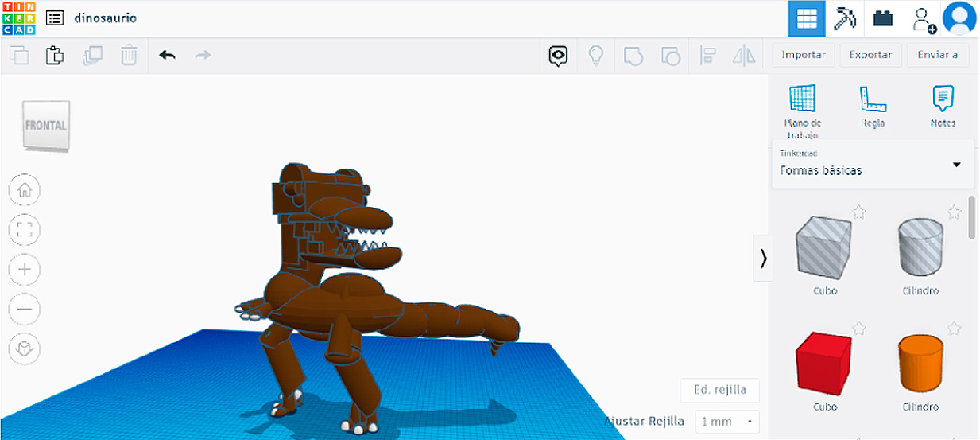The width and height of the screenshot is (980, 440).
Task: Favorite the red Cubo shape star
Action: pos(858,329)
